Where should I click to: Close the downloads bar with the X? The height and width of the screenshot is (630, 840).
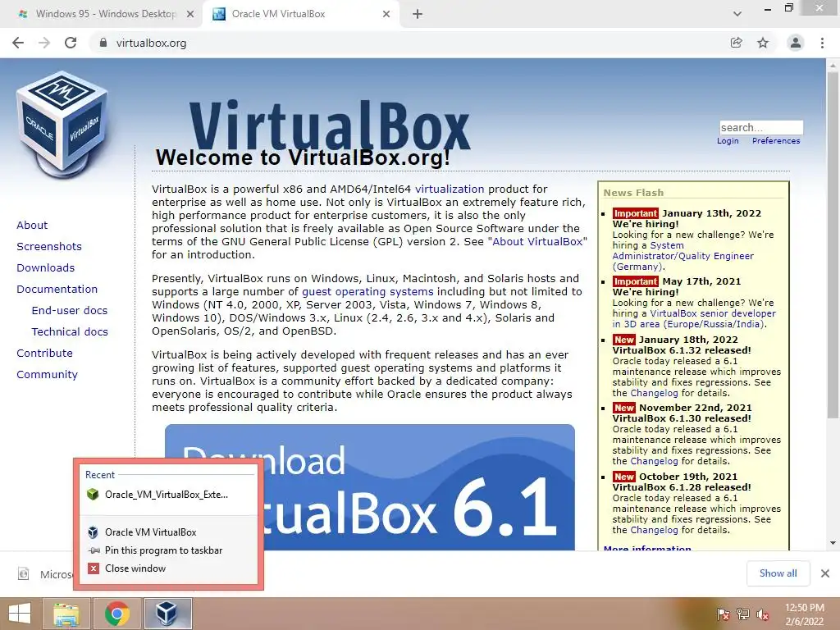pyautogui.click(x=825, y=573)
